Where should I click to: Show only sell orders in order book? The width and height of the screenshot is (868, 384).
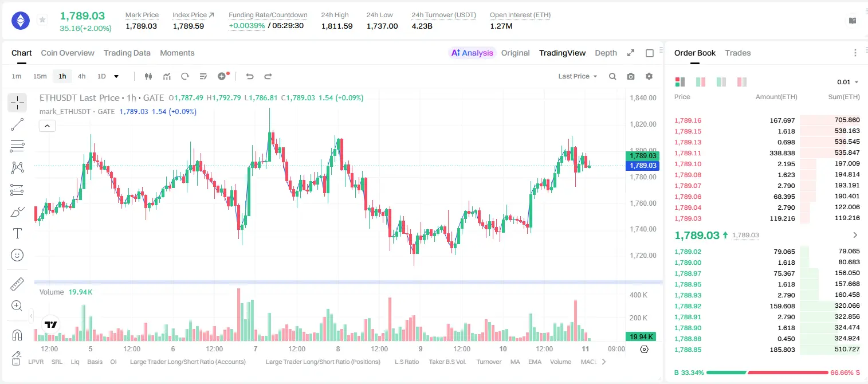742,82
